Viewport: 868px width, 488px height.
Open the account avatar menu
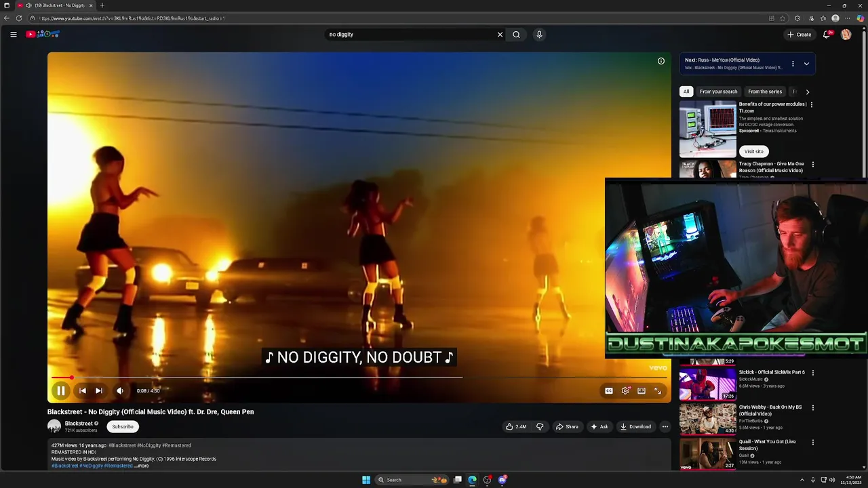pyautogui.click(x=846, y=35)
